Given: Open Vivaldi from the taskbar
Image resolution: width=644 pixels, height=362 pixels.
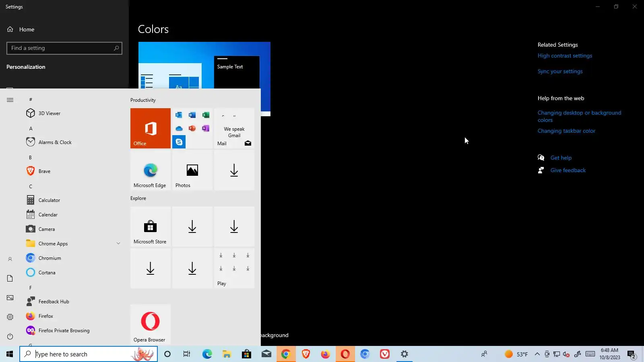Looking at the screenshot, I should point(385,354).
